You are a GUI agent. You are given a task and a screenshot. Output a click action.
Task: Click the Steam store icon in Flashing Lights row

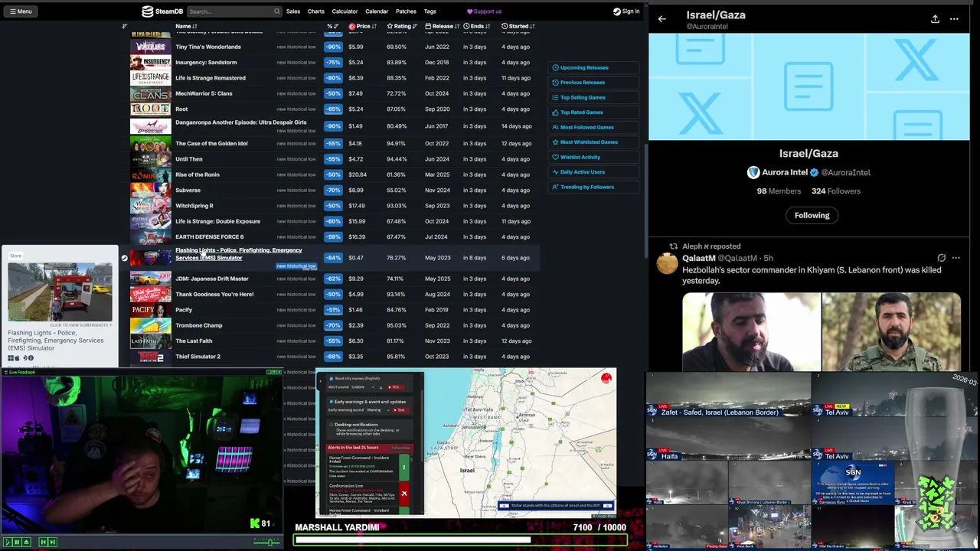coord(124,258)
